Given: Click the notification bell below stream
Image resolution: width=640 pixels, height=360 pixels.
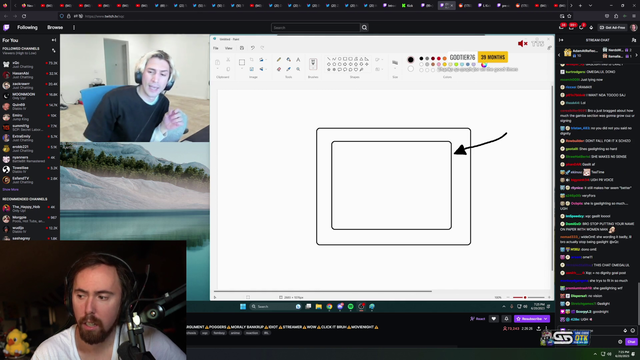Looking at the screenshot, I should coord(506,319).
